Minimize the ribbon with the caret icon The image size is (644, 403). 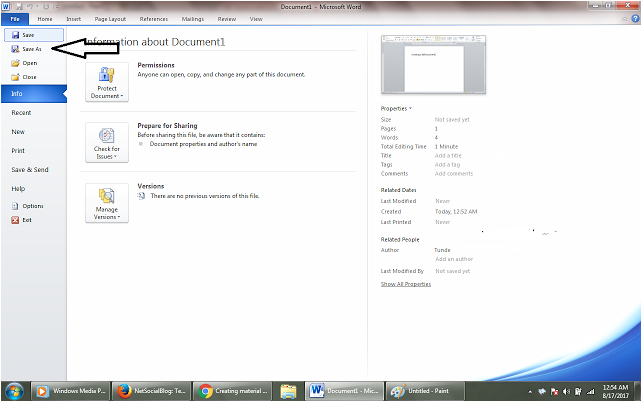(625, 19)
